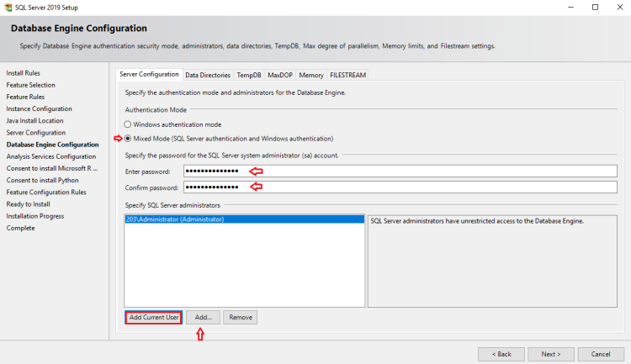The width and height of the screenshot is (631, 364).
Task: Select Windows authentication mode radio button
Action: click(x=128, y=124)
